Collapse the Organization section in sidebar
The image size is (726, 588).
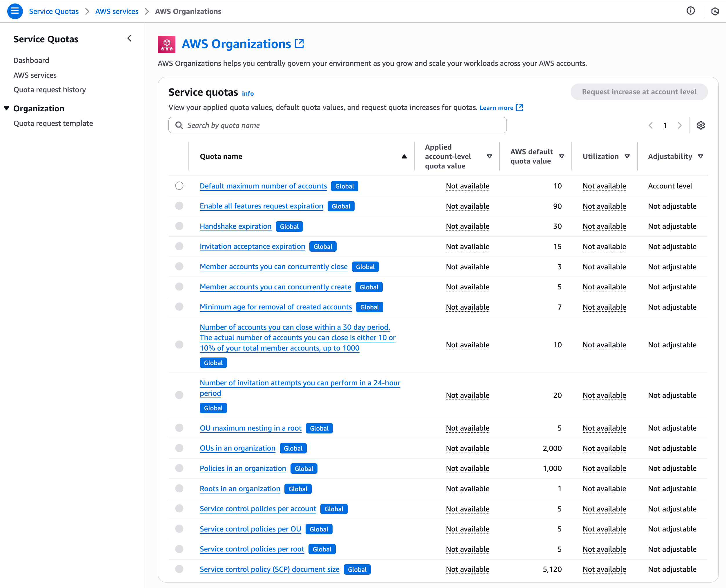point(7,108)
